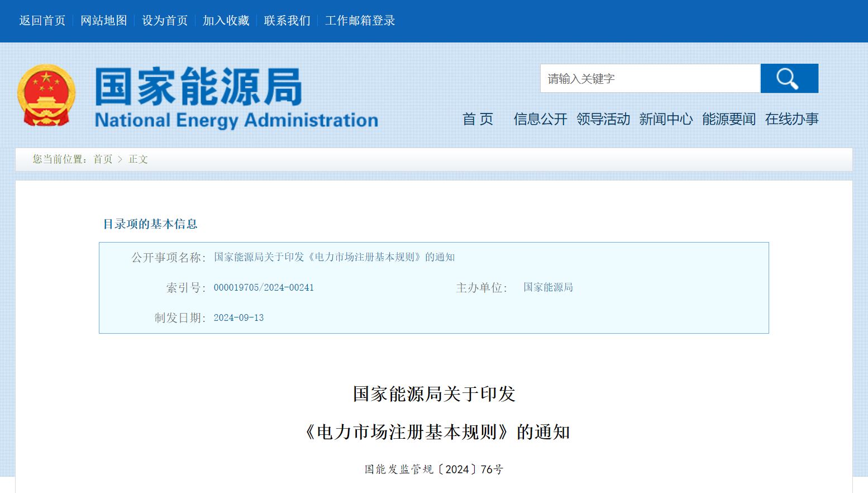Open the 在线办事 navigation item
The image size is (868, 493).
coord(791,119)
